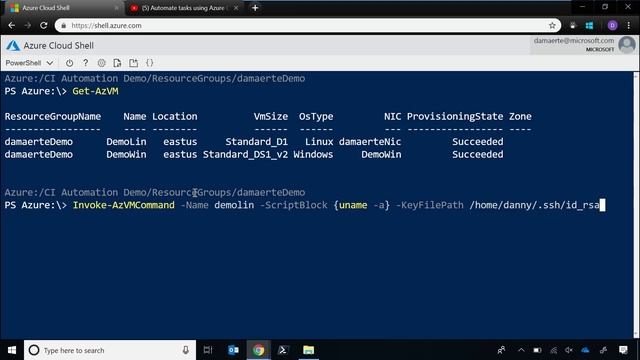
Task: Click the upload/download files icon
Action: coord(118,63)
